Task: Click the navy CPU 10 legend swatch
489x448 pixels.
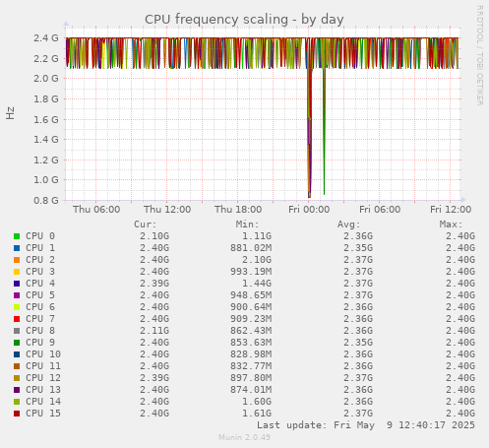Action: click(17, 354)
